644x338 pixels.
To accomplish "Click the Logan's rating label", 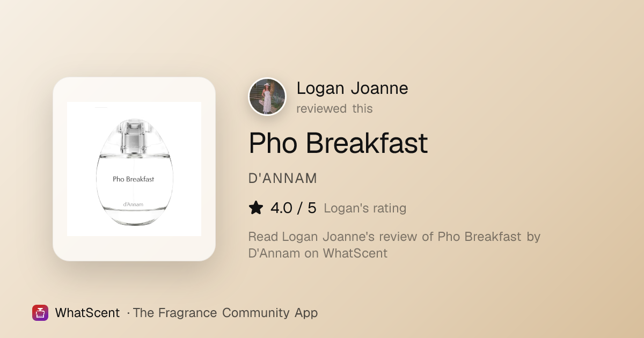I will (365, 208).
